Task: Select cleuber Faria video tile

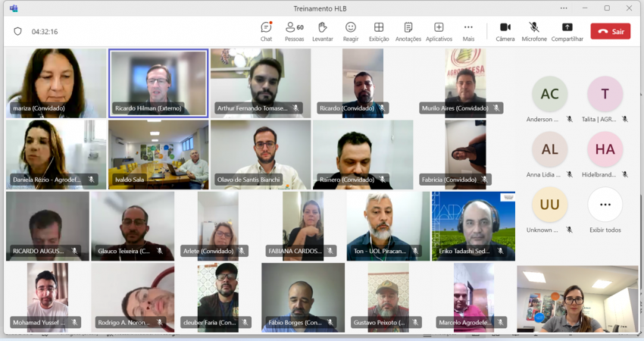Action: 217,298
